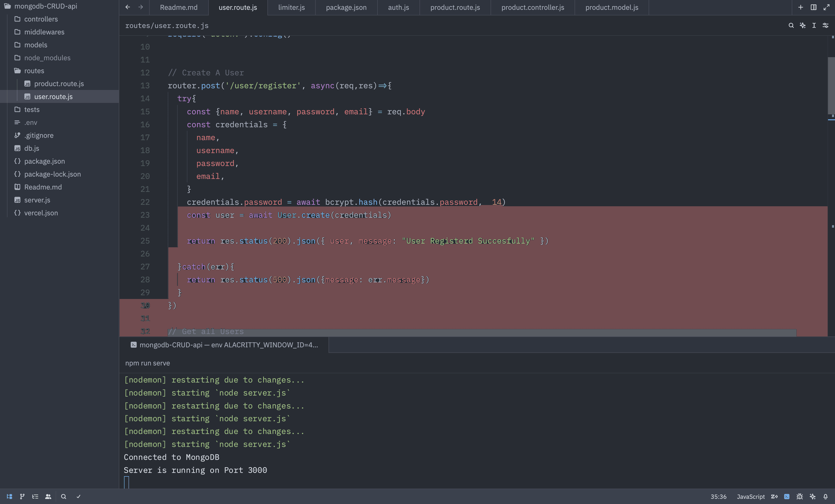The width and height of the screenshot is (835, 504).
Task: Open the product.route.js tab
Action: click(x=455, y=7)
